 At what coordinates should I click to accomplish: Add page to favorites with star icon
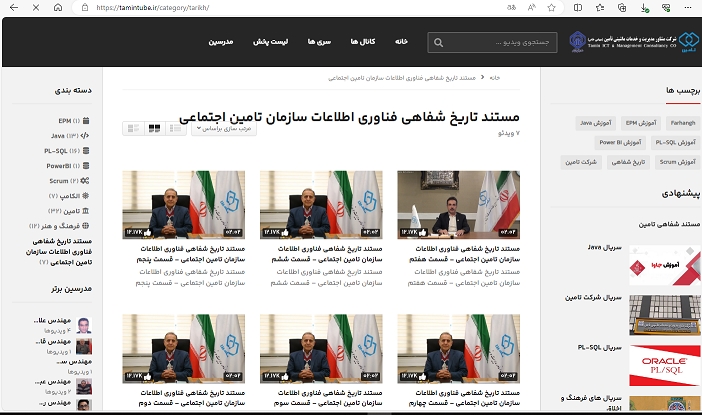click(x=552, y=7)
